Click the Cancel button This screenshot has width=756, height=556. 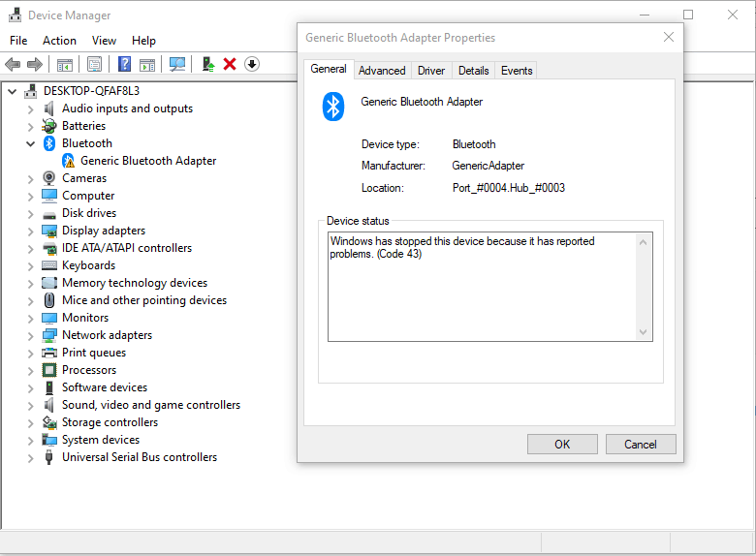(641, 444)
